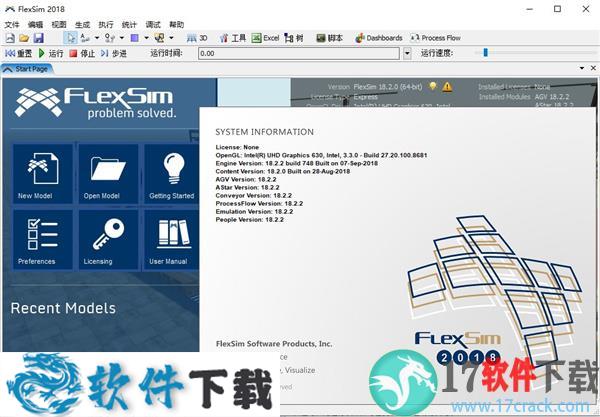This screenshot has height=417, width=600.
Task: Open the 统计 menu
Action: [129, 24]
